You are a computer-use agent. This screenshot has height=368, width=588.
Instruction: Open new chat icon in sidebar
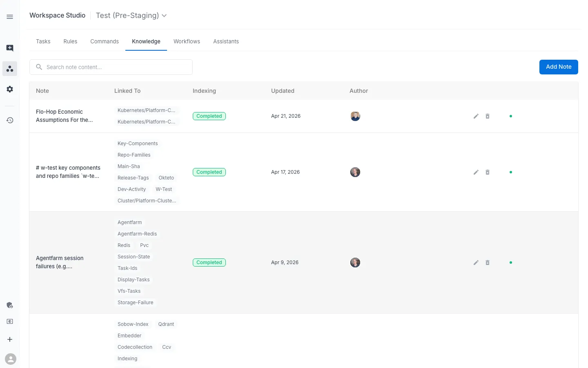click(x=10, y=48)
